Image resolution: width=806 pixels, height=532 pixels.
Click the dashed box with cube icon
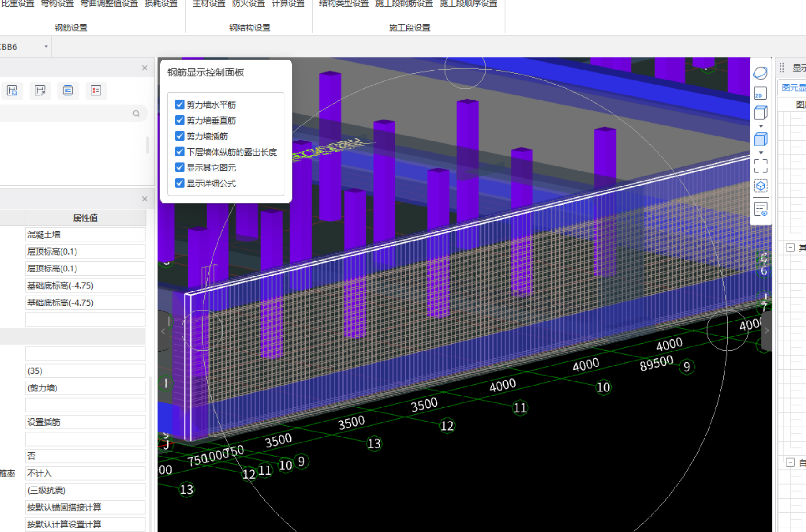pos(760,186)
